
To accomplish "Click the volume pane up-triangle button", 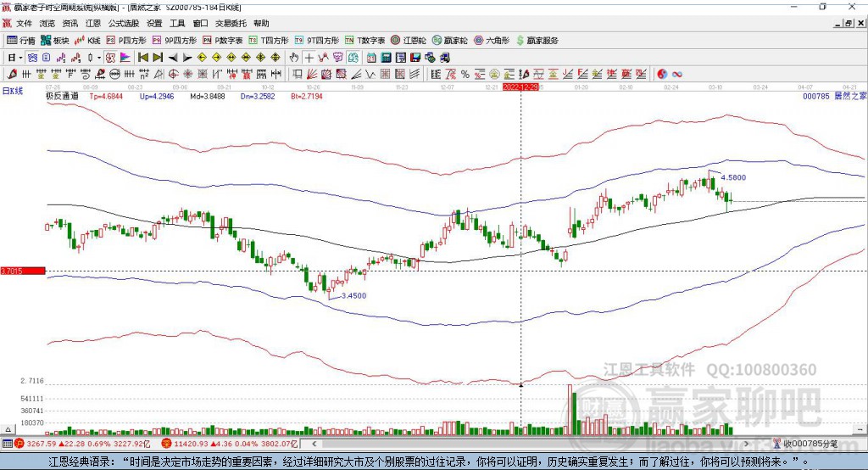I will click(x=8, y=429).
